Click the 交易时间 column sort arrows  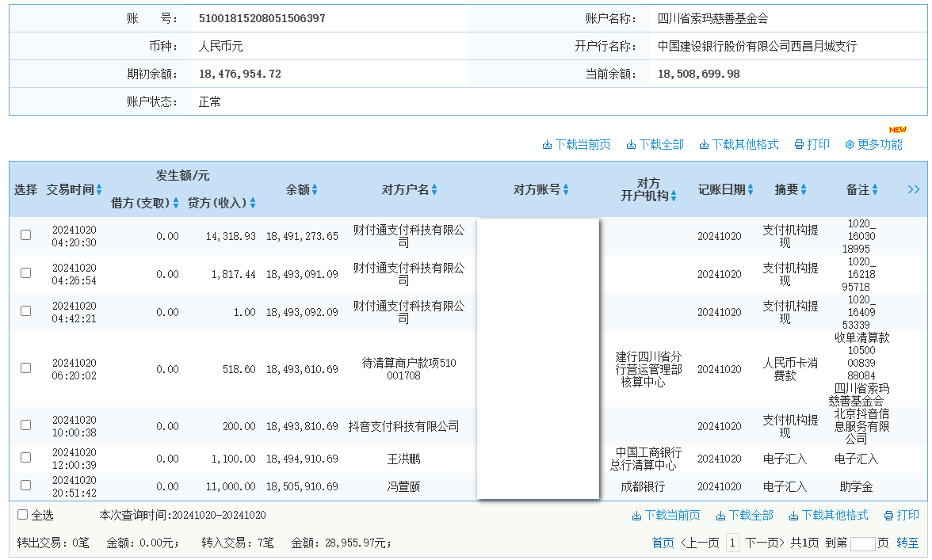point(99,189)
